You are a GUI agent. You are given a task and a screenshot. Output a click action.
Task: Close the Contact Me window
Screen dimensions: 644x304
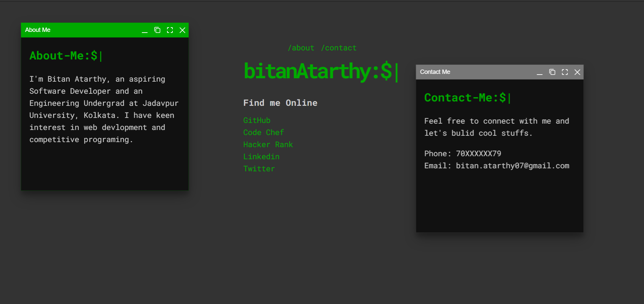pos(577,72)
